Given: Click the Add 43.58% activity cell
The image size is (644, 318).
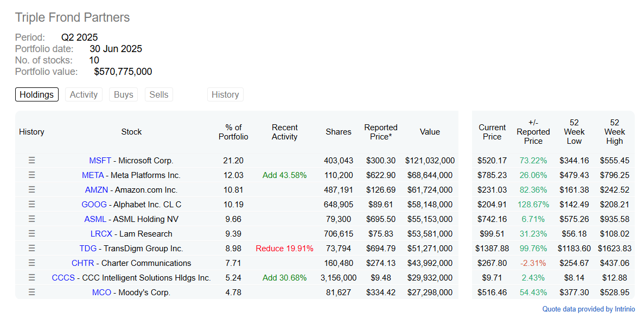Looking at the screenshot, I should pyautogui.click(x=285, y=175).
